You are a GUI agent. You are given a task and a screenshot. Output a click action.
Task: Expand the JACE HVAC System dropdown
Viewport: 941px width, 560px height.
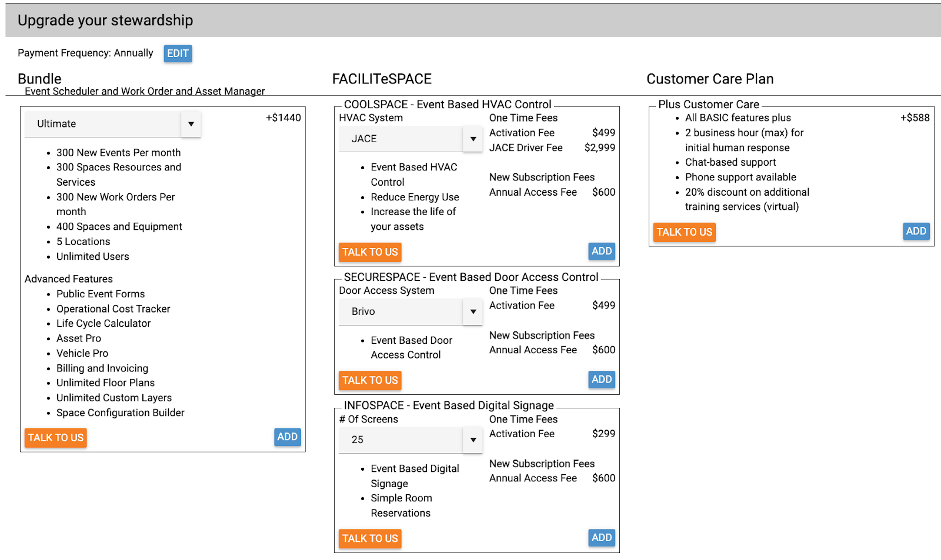pos(401,139)
